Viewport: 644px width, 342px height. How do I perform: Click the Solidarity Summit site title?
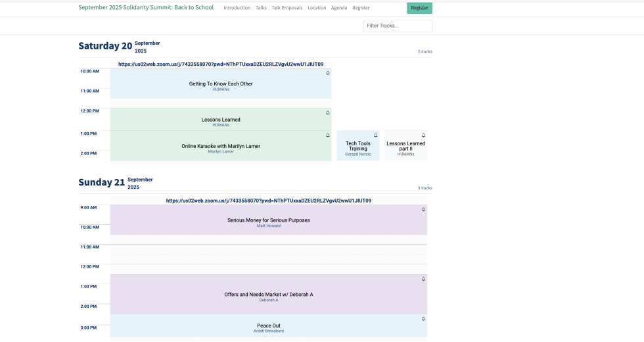click(146, 8)
